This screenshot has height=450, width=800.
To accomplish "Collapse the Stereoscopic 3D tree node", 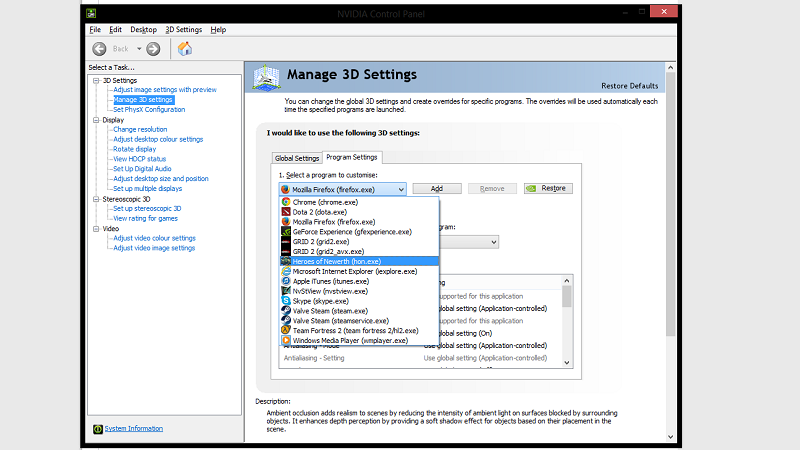I will tap(96, 199).
